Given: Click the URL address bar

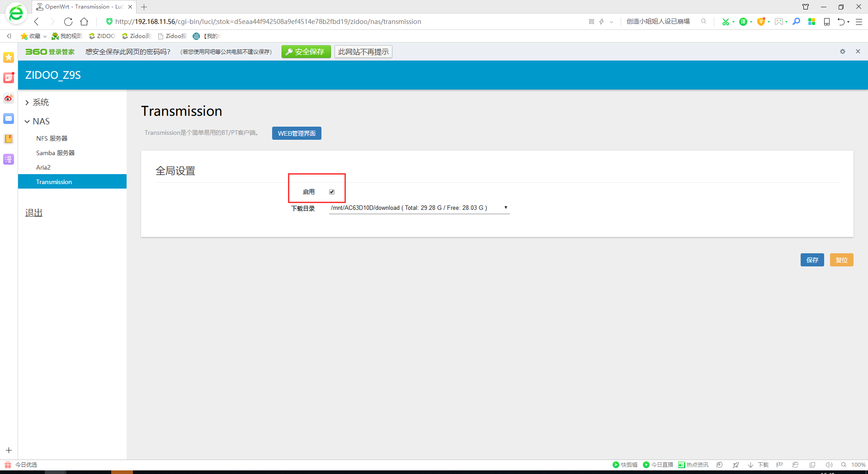Looking at the screenshot, I should pos(316,22).
